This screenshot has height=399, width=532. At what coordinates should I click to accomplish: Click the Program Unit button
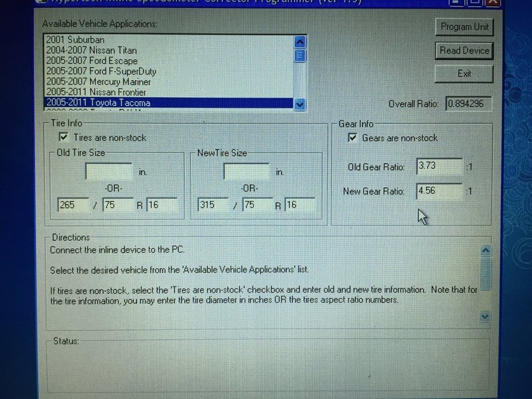[464, 27]
